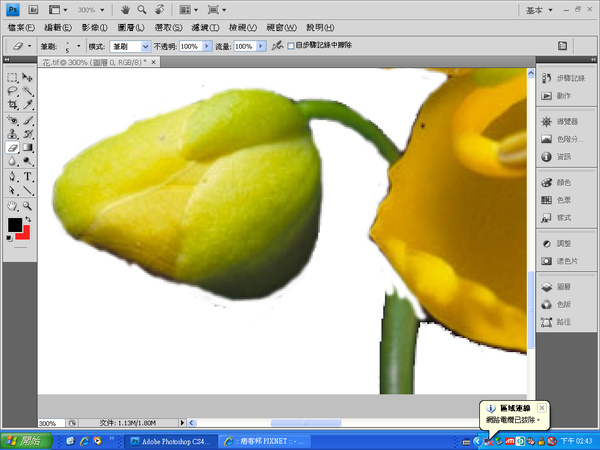Screen dimensions: 600x450
Task: Swap colors with the small default-colors icon
Action: click(11, 238)
